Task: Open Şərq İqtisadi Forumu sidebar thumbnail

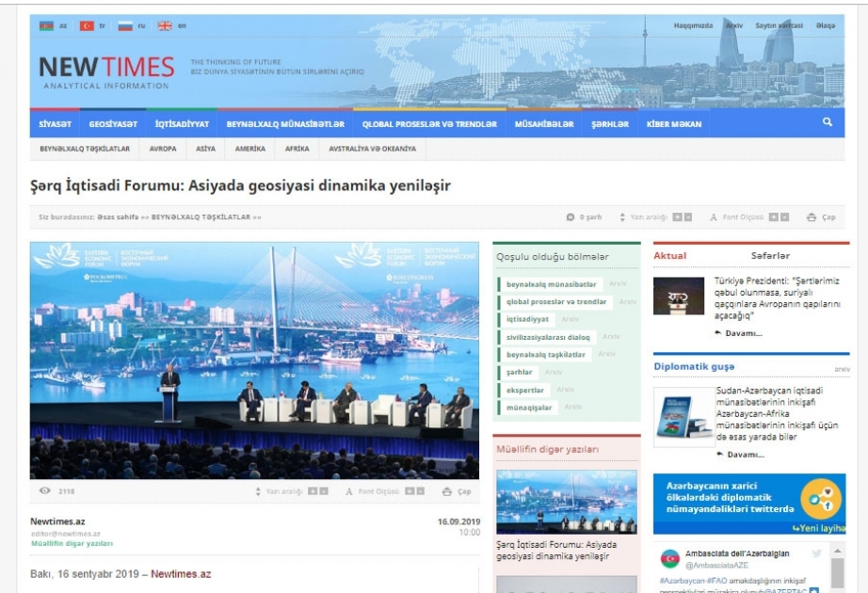Action: 567,502
